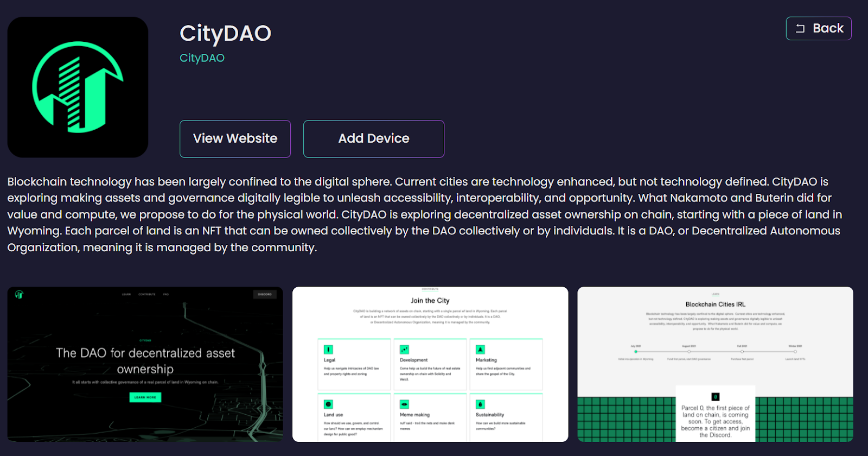Click the return arrow icon in Back button
This screenshot has width=868, height=456.
[x=800, y=28]
